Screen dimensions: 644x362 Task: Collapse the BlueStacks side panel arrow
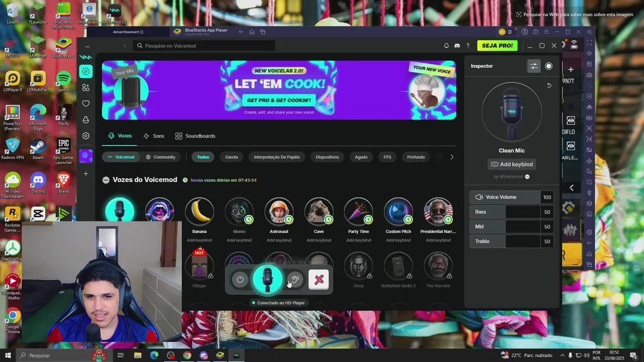tap(571, 188)
